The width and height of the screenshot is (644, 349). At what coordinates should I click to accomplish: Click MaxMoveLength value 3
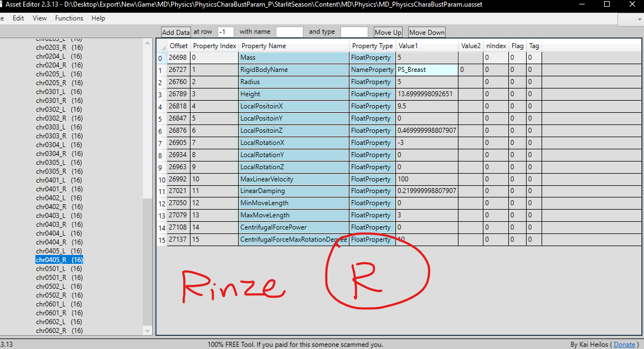point(427,215)
